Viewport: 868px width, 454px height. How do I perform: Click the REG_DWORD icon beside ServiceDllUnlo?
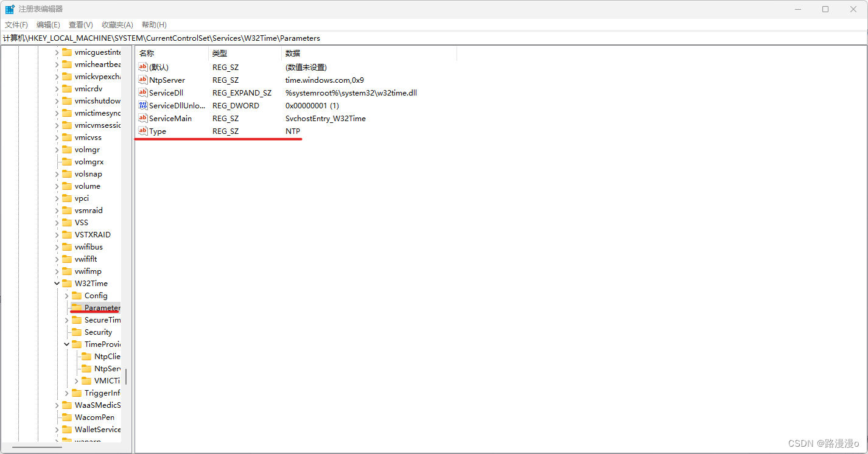142,105
